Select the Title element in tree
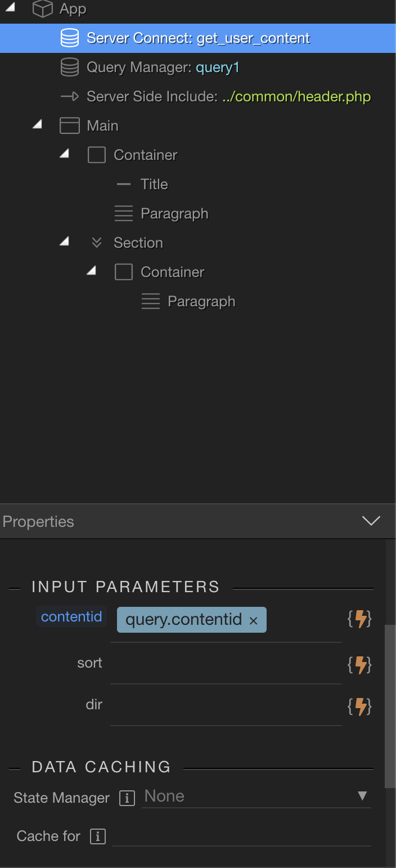The height and width of the screenshot is (868, 396). (154, 184)
